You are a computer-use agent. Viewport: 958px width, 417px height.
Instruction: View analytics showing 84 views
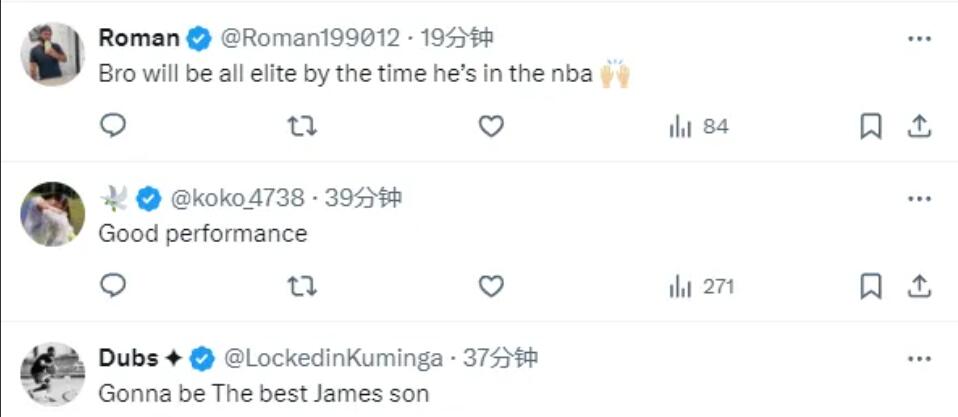(698, 127)
